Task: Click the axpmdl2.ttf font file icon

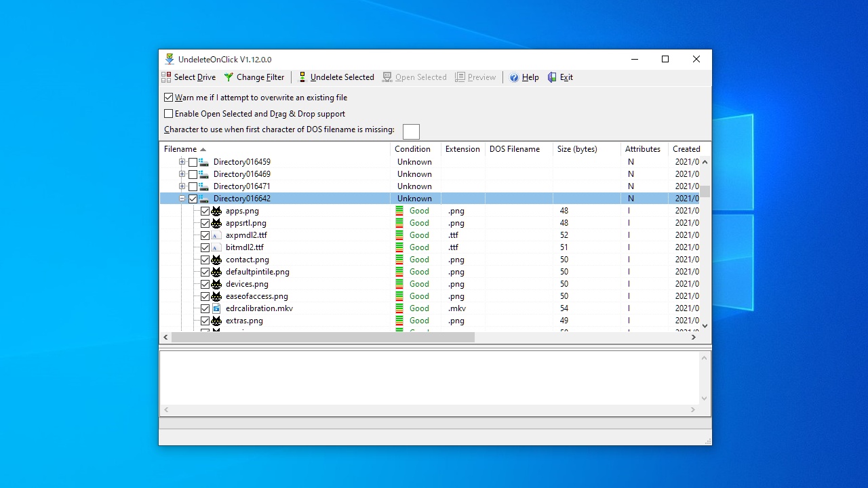Action: click(216, 235)
